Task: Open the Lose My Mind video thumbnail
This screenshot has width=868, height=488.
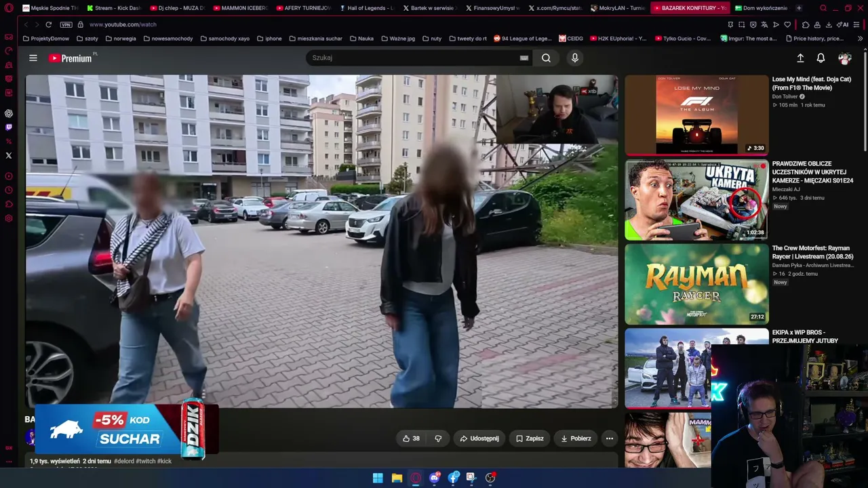Action: (696, 115)
